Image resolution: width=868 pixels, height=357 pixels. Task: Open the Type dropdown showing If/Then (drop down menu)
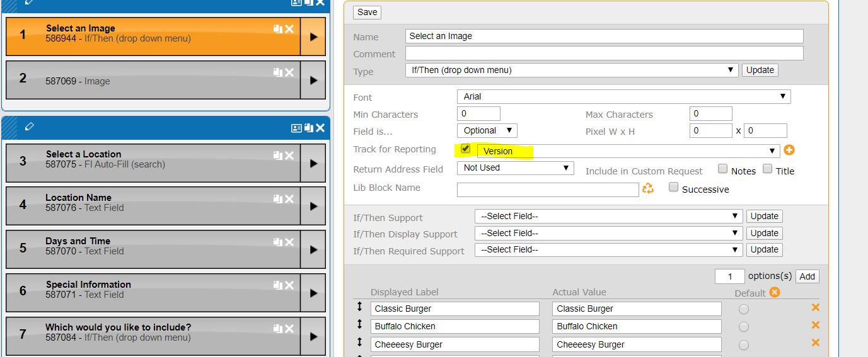point(572,71)
